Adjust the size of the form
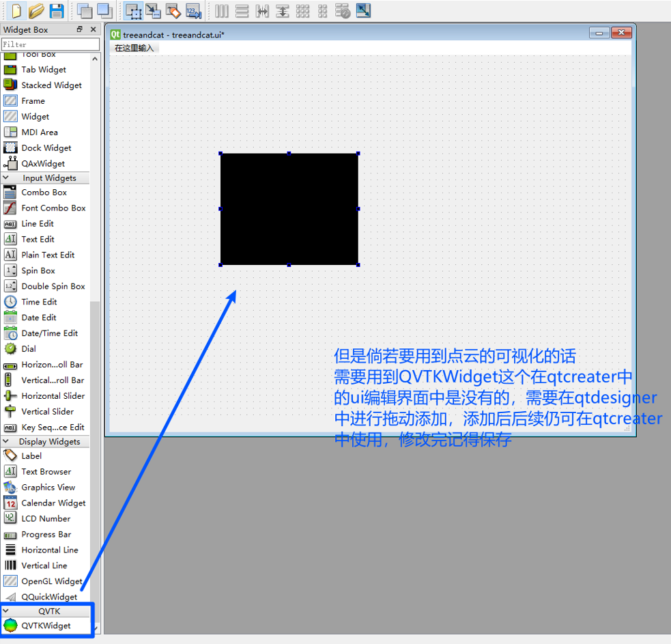The width and height of the screenshot is (671, 644). click(362, 11)
